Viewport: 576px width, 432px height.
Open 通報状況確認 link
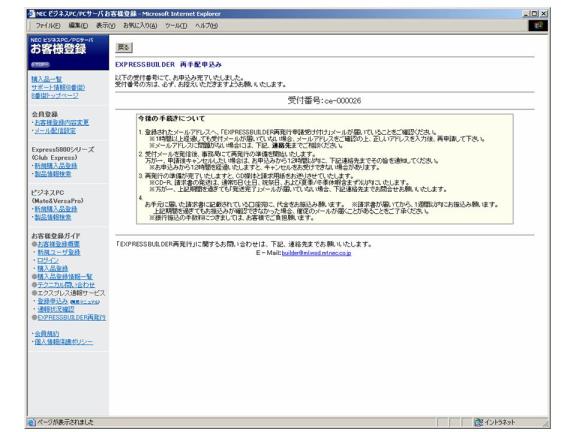coord(56,309)
